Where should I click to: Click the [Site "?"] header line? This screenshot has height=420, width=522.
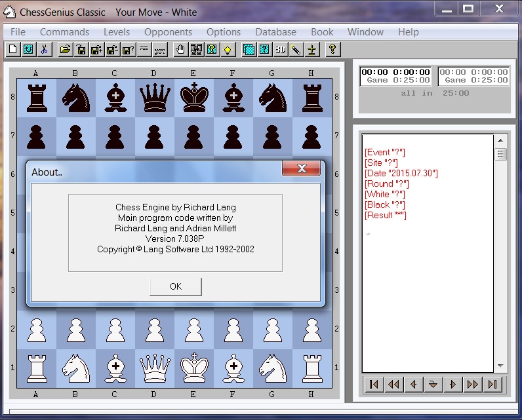[381, 163]
